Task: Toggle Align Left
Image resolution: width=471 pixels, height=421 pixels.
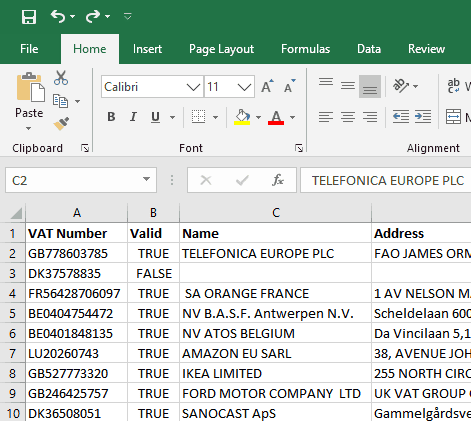Action: (326, 117)
